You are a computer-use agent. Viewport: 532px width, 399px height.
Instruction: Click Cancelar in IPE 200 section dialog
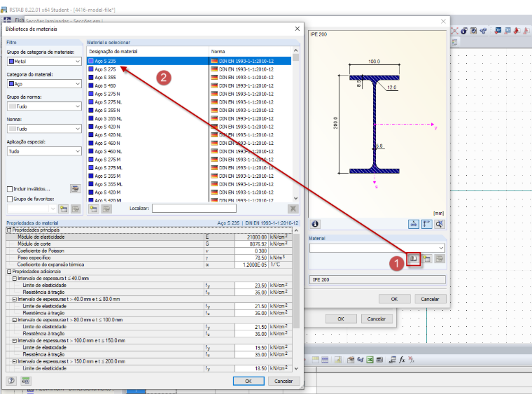[430, 299]
